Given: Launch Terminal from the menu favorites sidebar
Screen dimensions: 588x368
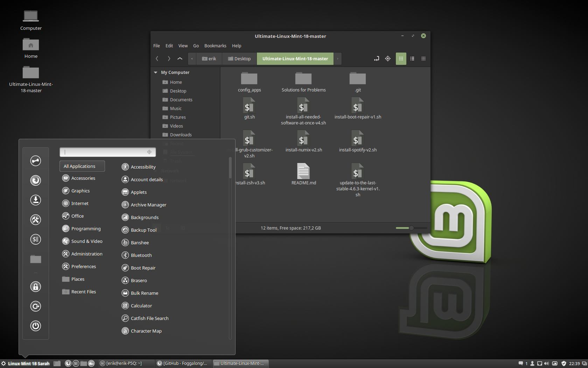Looking at the screenshot, I should (35, 239).
